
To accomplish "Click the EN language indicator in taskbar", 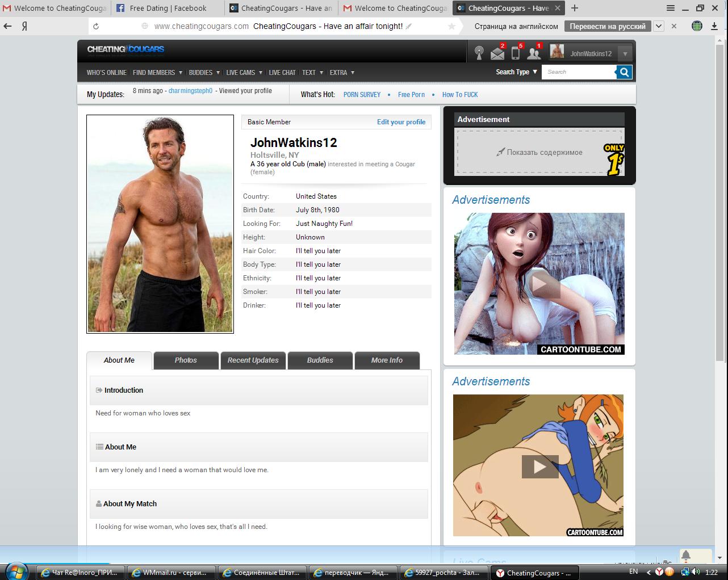I will click(633, 571).
